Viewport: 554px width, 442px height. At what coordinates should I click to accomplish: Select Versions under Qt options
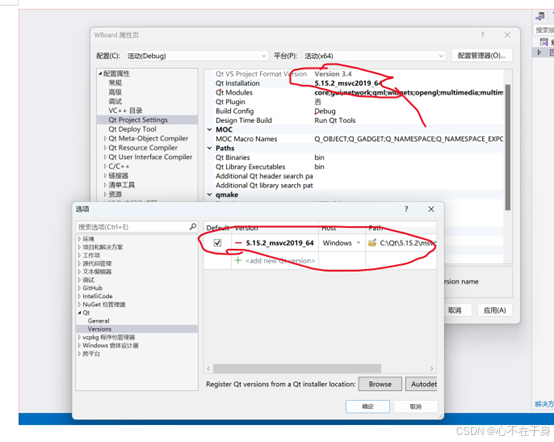click(x=100, y=329)
